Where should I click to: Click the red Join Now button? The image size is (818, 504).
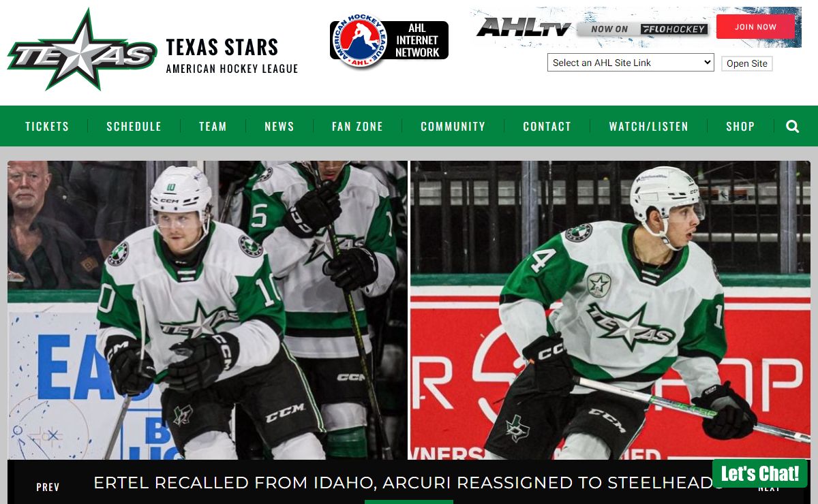[755, 27]
